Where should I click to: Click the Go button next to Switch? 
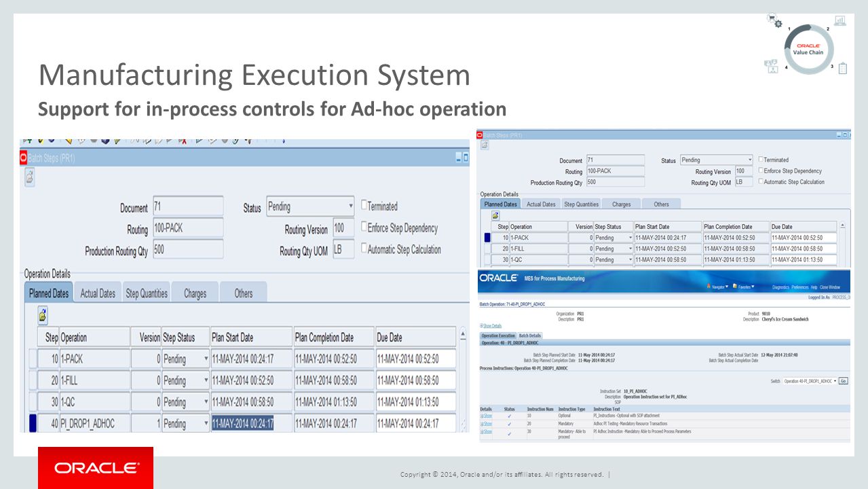844,381
